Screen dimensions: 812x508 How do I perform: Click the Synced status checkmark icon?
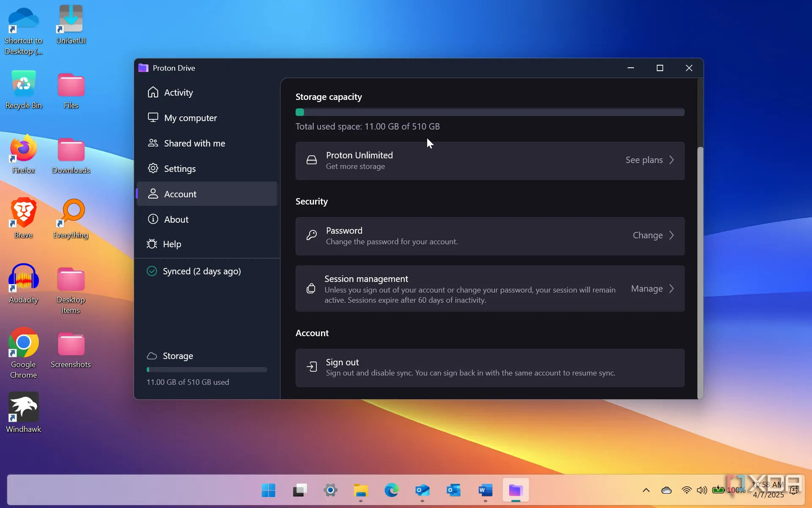tap(152, 271)
